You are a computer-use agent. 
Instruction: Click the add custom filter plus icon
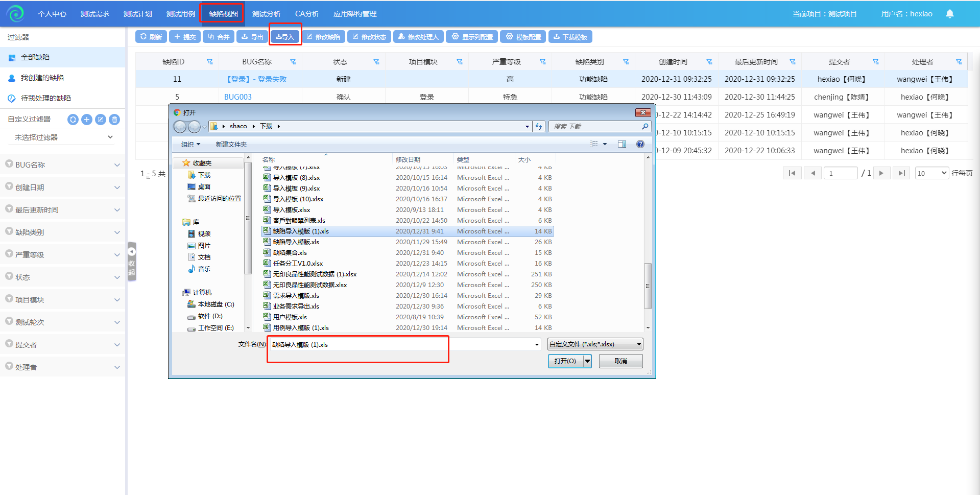[87, 120]
